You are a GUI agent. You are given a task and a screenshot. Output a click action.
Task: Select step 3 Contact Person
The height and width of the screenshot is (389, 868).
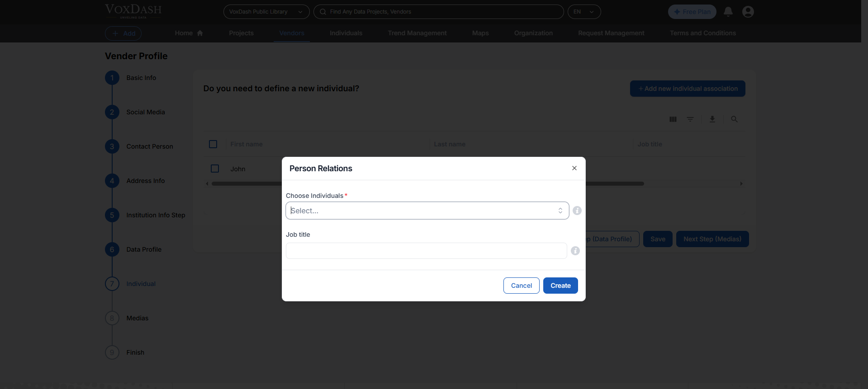click(x=139, y=146)
